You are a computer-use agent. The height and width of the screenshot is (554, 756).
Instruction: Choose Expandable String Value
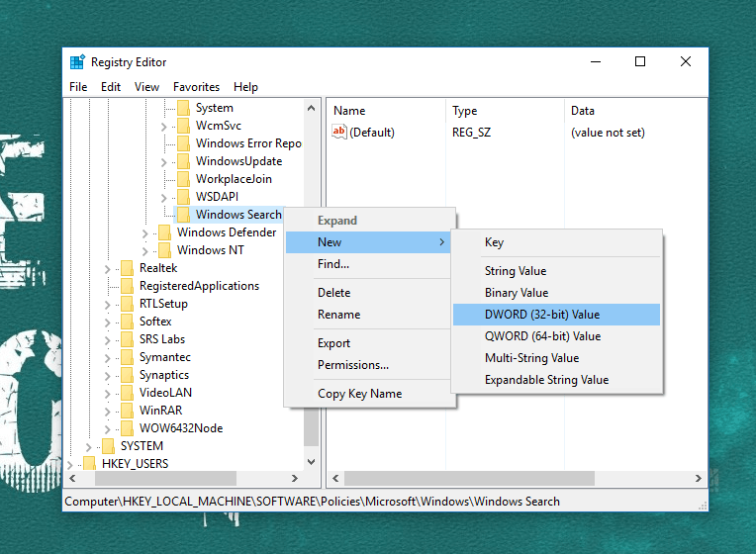pos(556,380)
